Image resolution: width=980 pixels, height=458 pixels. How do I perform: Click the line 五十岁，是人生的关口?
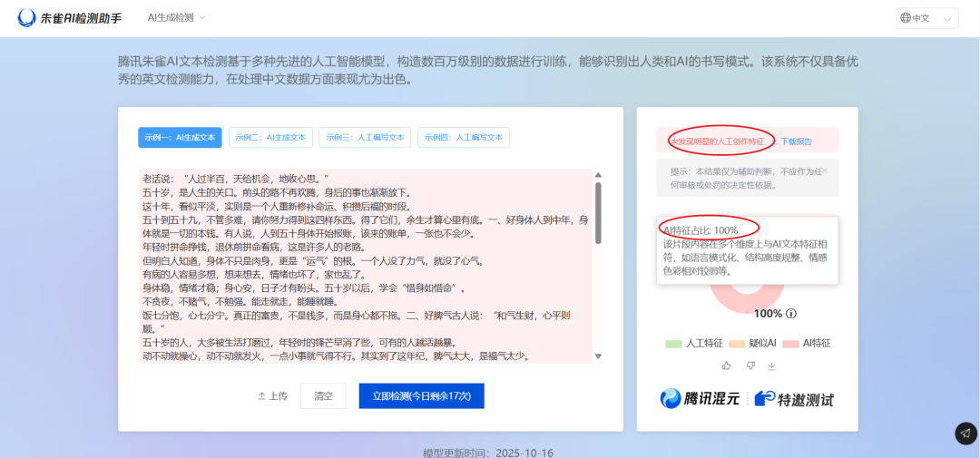point(276,192)
